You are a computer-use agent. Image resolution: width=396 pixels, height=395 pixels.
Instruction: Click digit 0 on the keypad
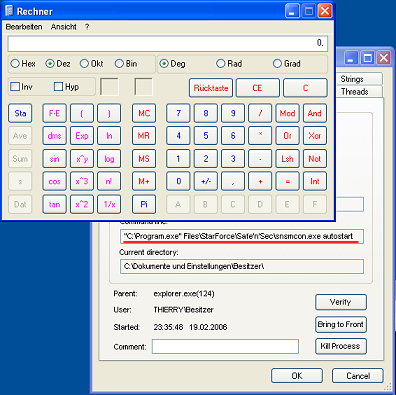point(178,181)
